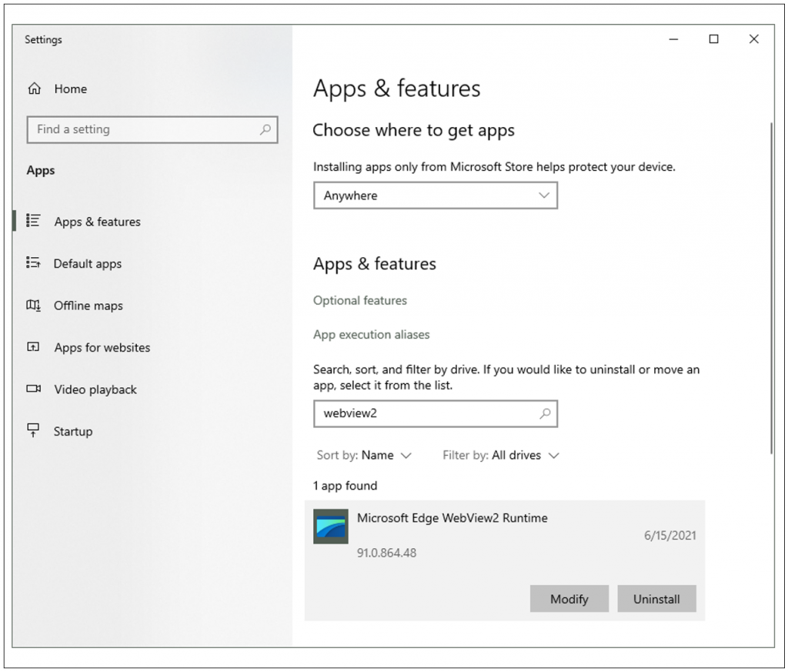Click the Startup icon in sidebar
788x672 pixels.
(x=33, y=430)
